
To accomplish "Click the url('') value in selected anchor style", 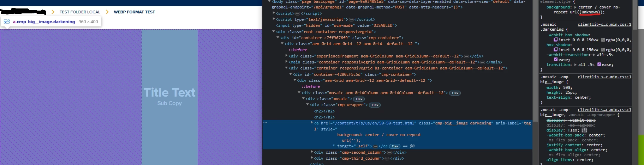I will point(351,140).
